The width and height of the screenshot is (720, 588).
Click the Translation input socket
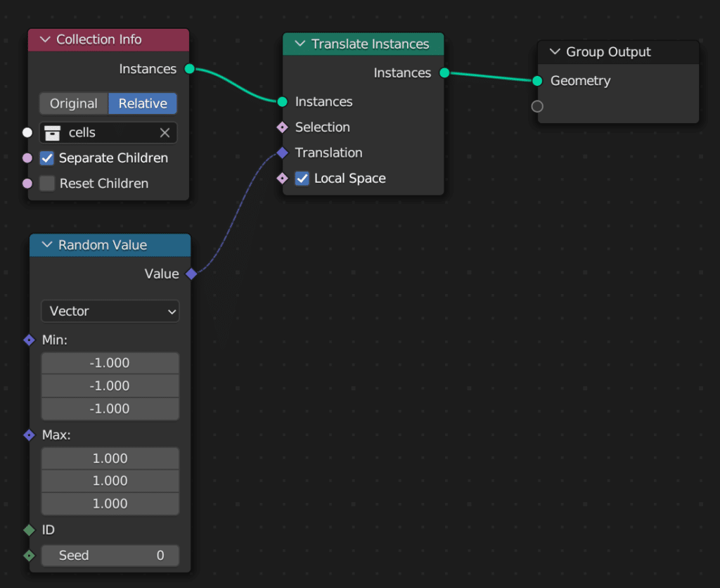click(x=282, y=153)
